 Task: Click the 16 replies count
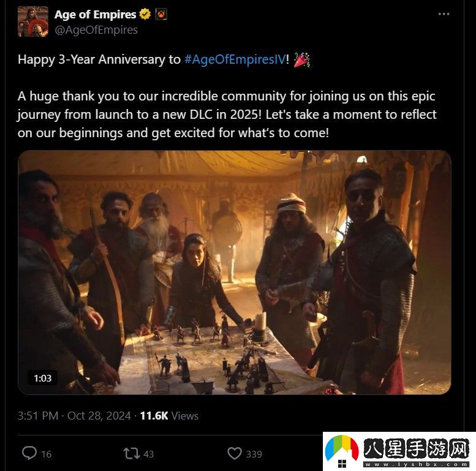pos(47,454)
